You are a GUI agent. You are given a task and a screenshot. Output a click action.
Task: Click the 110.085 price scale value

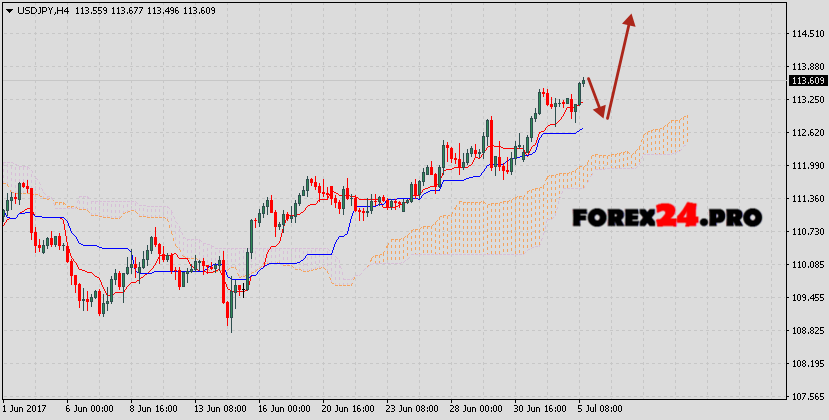(x=807, y=265)
